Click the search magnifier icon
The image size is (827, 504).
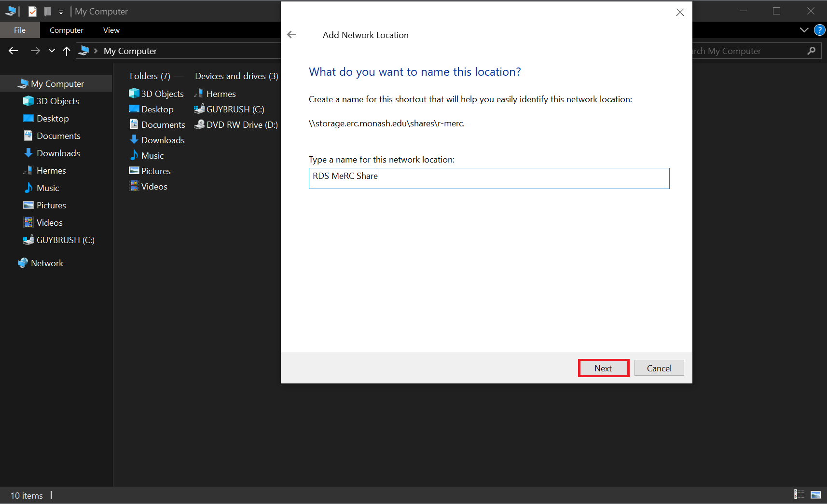coord(812,51)
